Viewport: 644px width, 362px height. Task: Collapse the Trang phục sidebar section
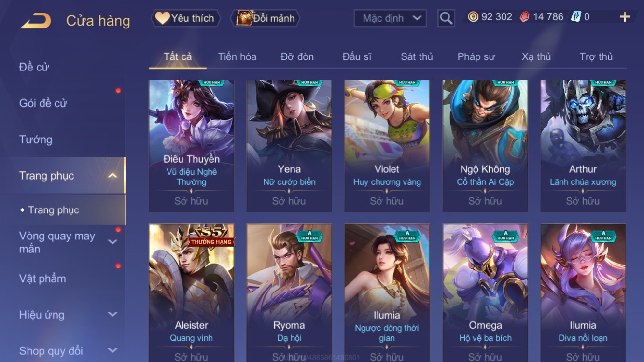point(112,176)
